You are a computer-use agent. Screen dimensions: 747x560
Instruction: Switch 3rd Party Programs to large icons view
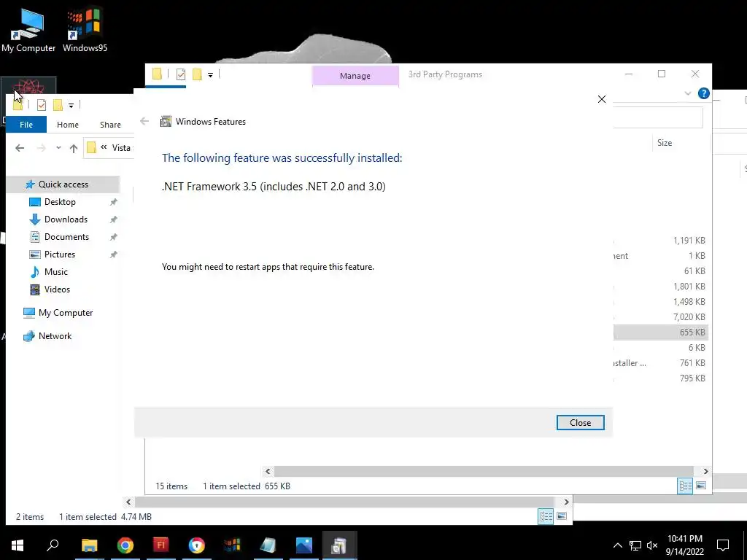coord(701,486)
